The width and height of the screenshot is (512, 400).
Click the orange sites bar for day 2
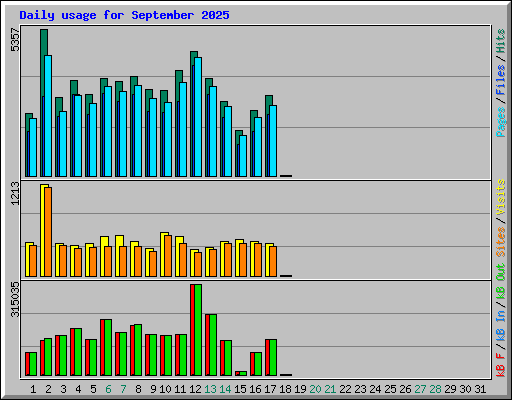(48, 232)
